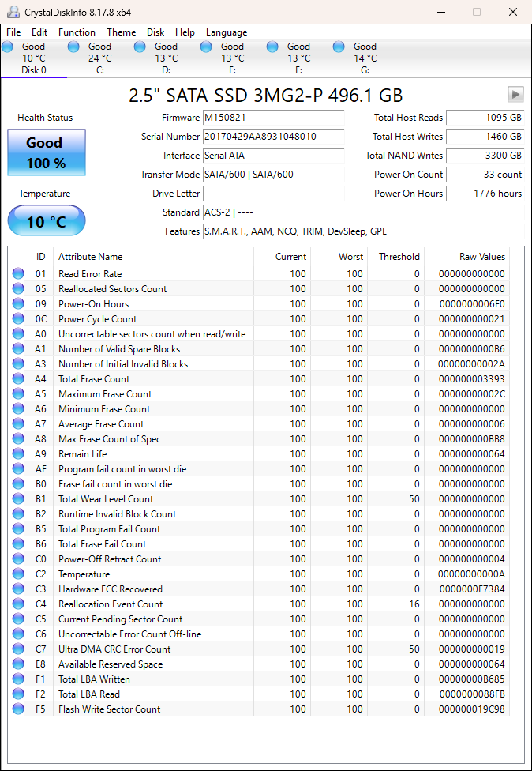Click the Raw Values column header
The height and width of the screenshot is (771, 532).
click(x=481, y=257)
